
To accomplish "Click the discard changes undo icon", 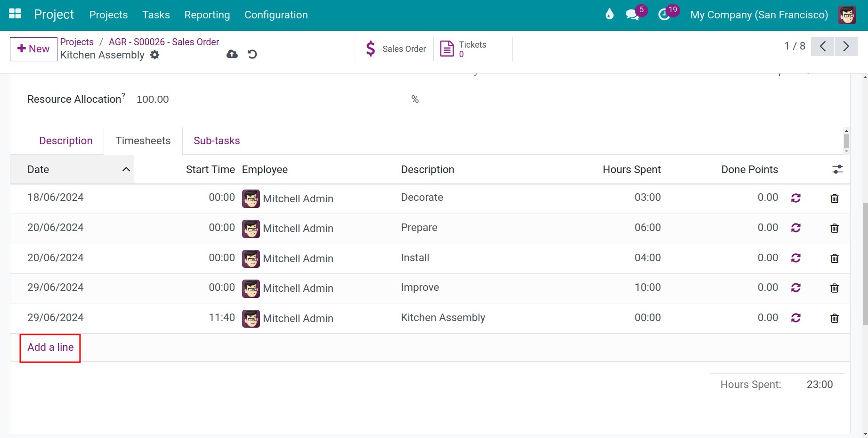I will coord(252,54).
